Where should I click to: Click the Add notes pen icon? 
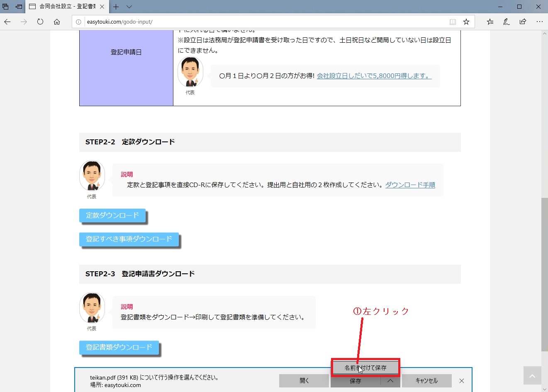[x=506, y=22]
